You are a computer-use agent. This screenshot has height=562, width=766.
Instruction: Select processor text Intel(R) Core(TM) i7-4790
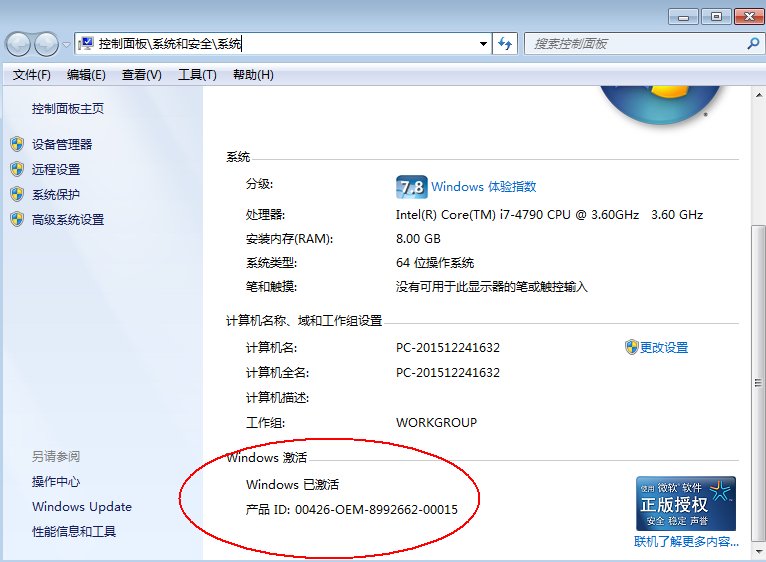pyautogui.click(x=469, y=215)
